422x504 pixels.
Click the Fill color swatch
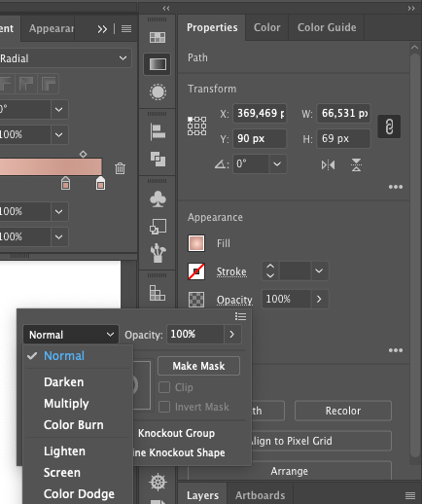(x=196, y=243)
